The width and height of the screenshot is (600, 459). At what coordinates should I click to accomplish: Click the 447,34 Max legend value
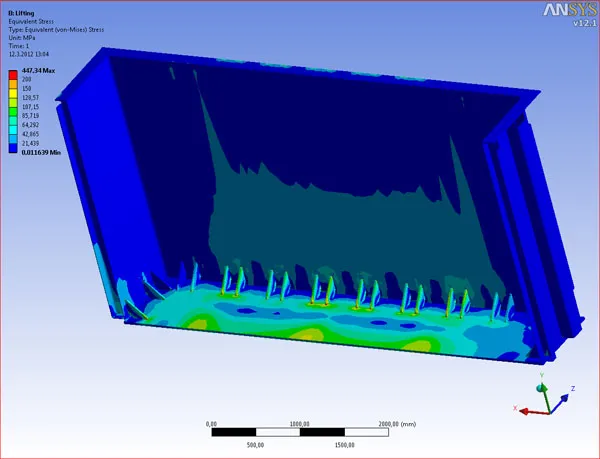point(39,72)
